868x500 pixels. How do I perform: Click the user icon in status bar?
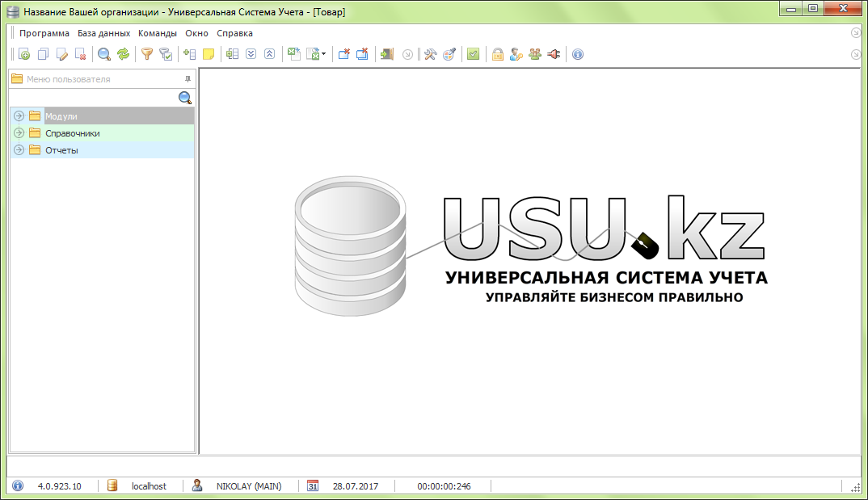pos(197,485)
